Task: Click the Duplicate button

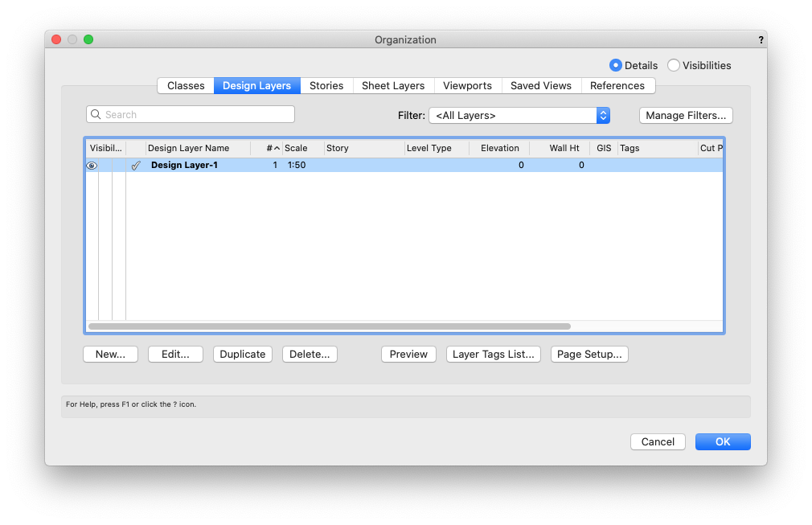Action: [242, 354]
